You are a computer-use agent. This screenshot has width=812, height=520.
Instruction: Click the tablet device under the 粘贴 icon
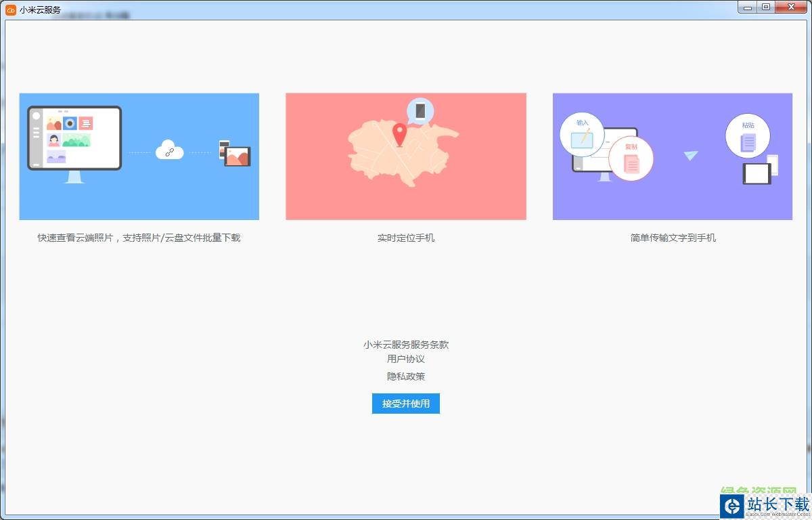tap(757, 173)
